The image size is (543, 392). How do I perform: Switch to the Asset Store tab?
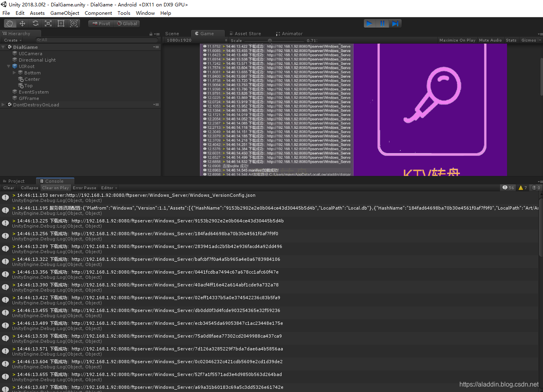[245, 34]
